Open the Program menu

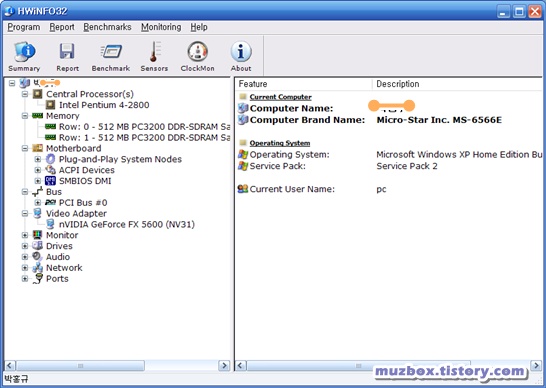[x=24, y=27]
